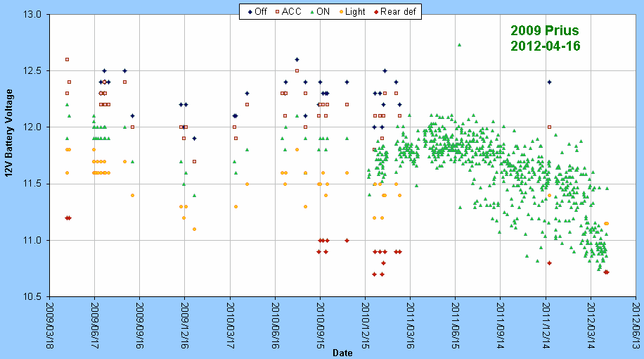
Task: Click the 2010/12/15 x-axis date label
Action: point(366,326)
